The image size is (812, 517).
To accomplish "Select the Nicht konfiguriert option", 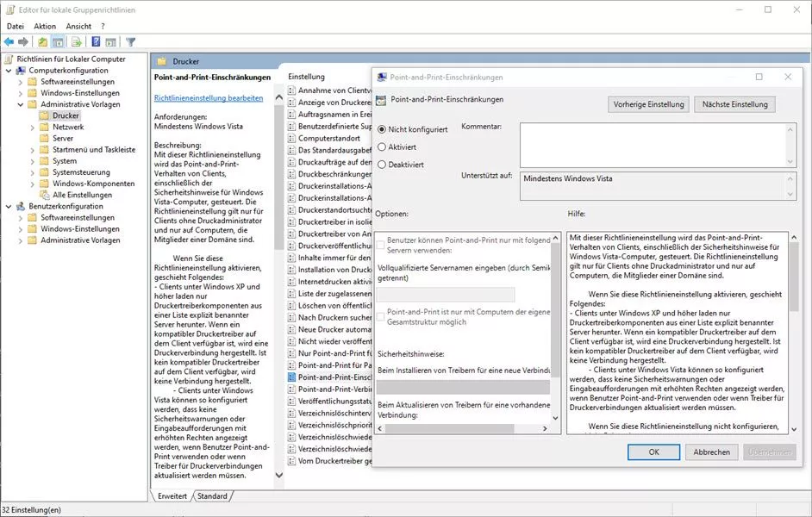I will [382, 129].
